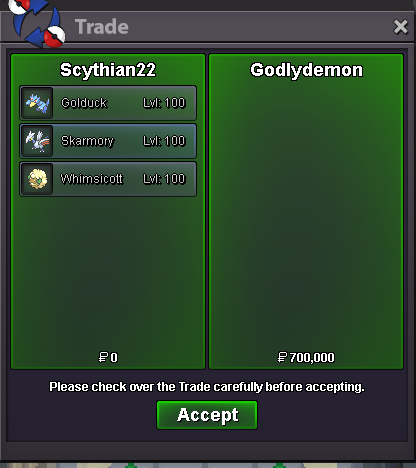Click the Skarmory sprite icon
The width and height of the screenshot is (416, 468).
point(38,141)
